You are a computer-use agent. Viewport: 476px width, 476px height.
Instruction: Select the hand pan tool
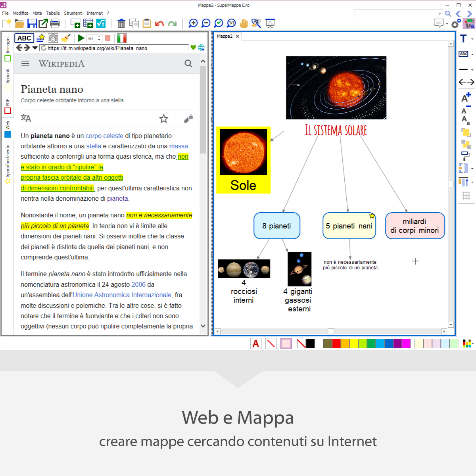click(244, 23)
